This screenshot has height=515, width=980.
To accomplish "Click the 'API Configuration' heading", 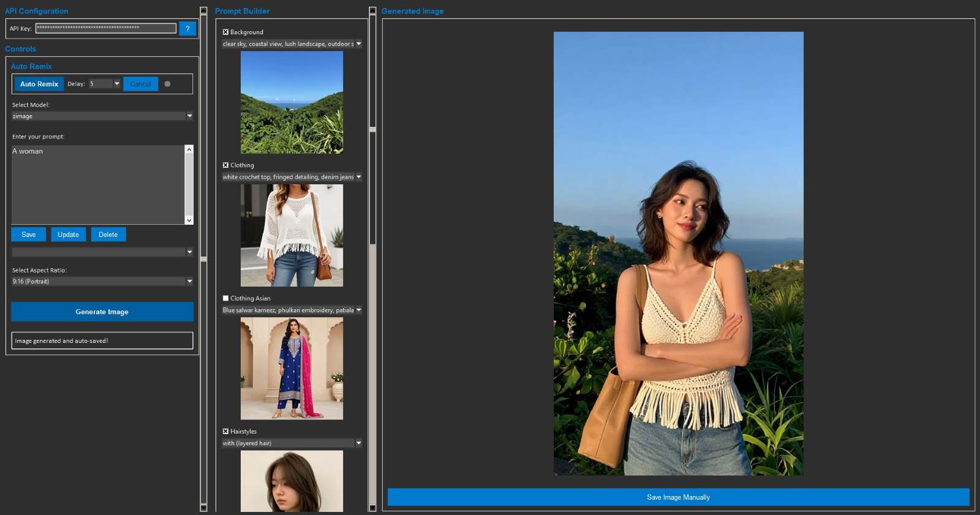I will pos(37,11).
